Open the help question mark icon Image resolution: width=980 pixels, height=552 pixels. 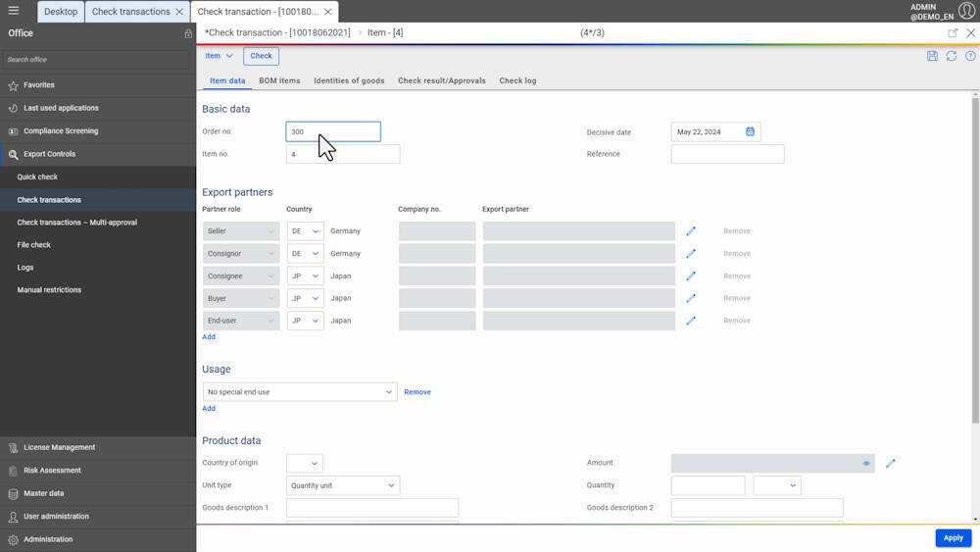click(x=970, y=56)
